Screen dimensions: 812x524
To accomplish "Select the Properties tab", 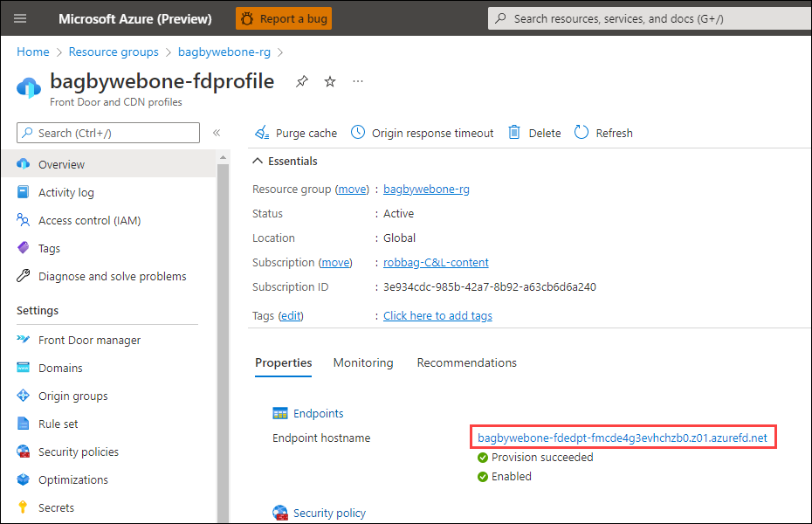I will pyautogui.click(x=283, y=363).
